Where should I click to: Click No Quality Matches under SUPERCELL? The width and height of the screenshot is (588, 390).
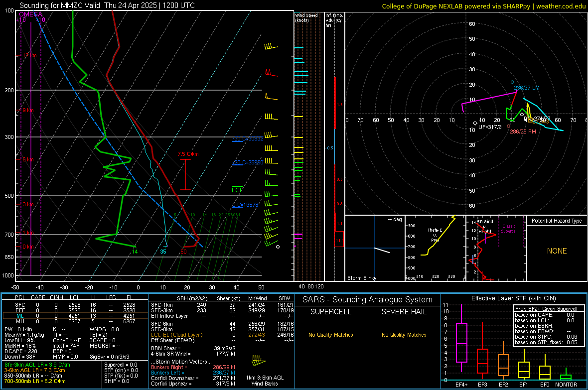click(x=331, y=335)
